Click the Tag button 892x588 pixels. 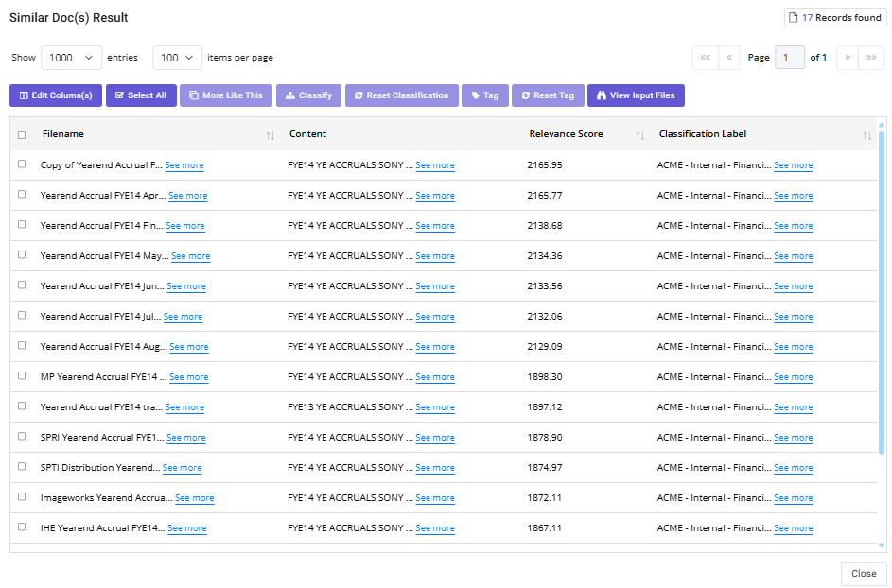pos(485,95)
